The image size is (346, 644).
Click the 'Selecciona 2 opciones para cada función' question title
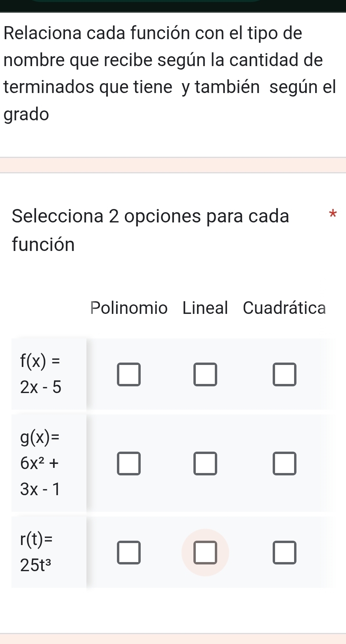(151, 230)
